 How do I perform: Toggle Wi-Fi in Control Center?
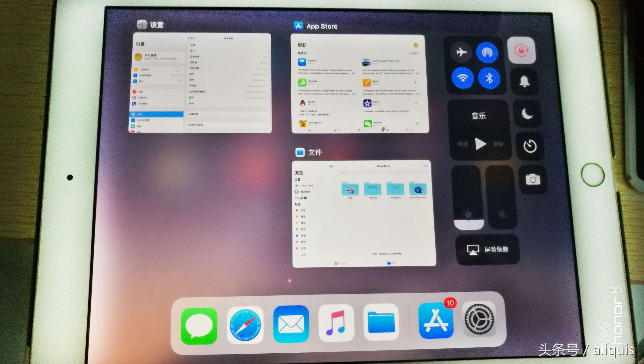(x=463, y=78)
